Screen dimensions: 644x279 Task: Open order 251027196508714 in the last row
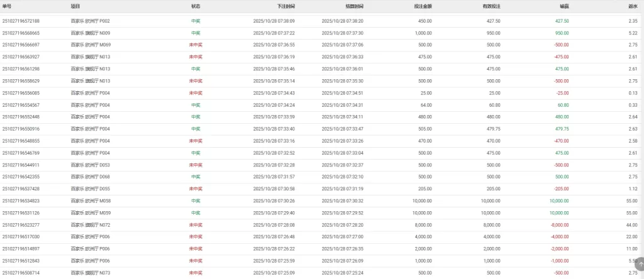(21, 273)
